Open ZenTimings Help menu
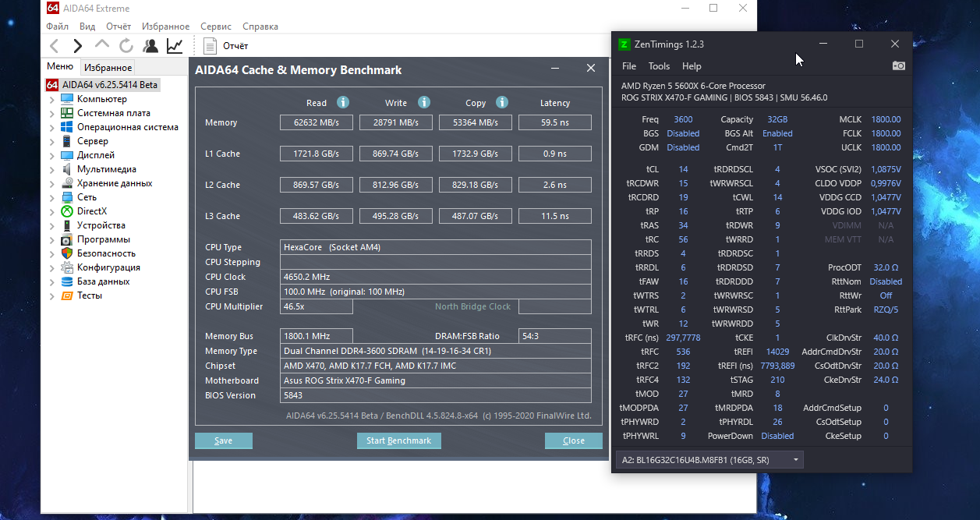The height and width of the screenshot is (520, 980). tap(692, 66)
